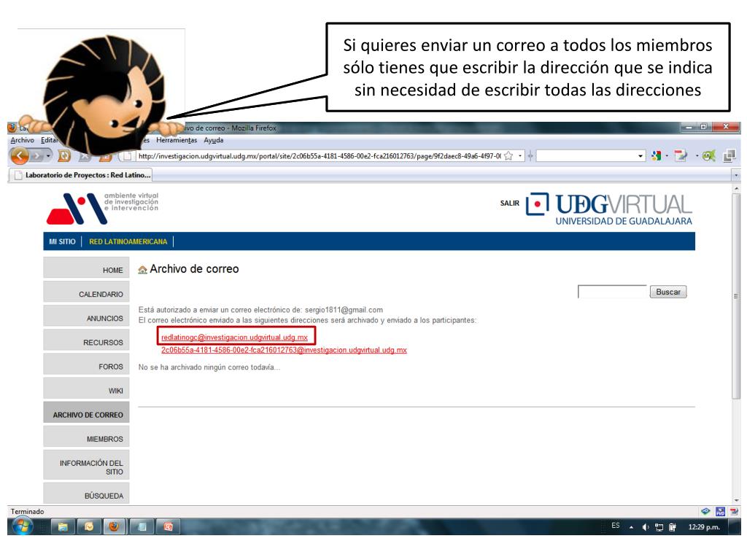
Task: Click the volume speaker tray icon
Action: pyautogui.click(x=646, y=527)
